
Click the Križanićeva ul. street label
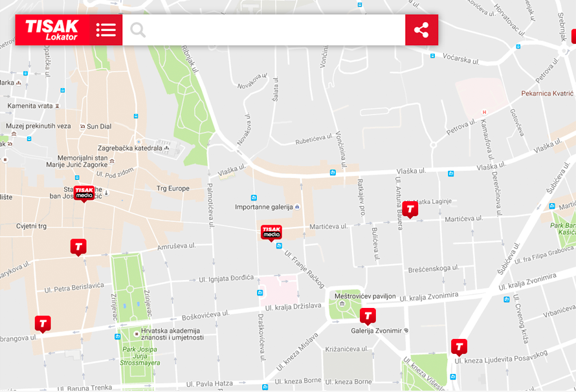(346, 349)
